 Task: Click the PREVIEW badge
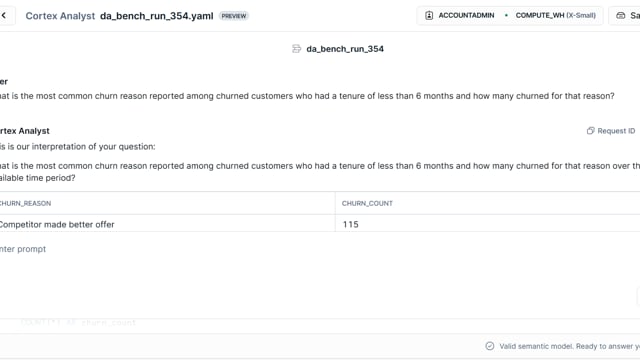[234, 16]
